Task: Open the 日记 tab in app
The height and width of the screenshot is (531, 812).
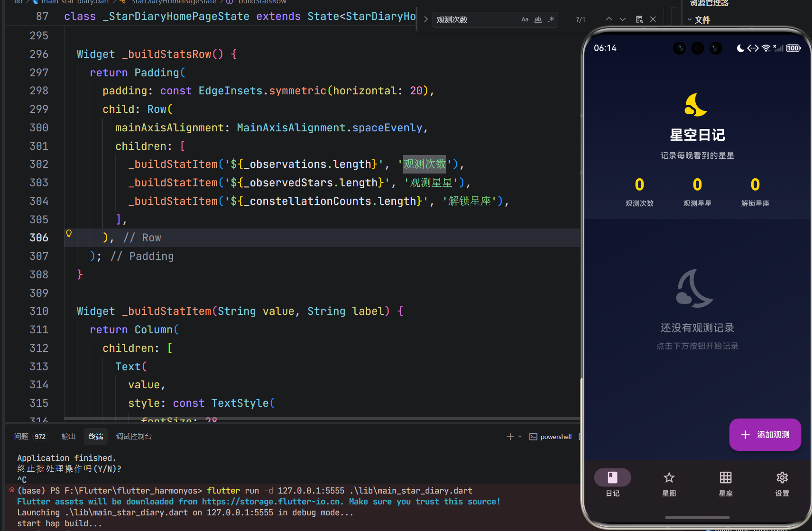Action: click(612, 483)
